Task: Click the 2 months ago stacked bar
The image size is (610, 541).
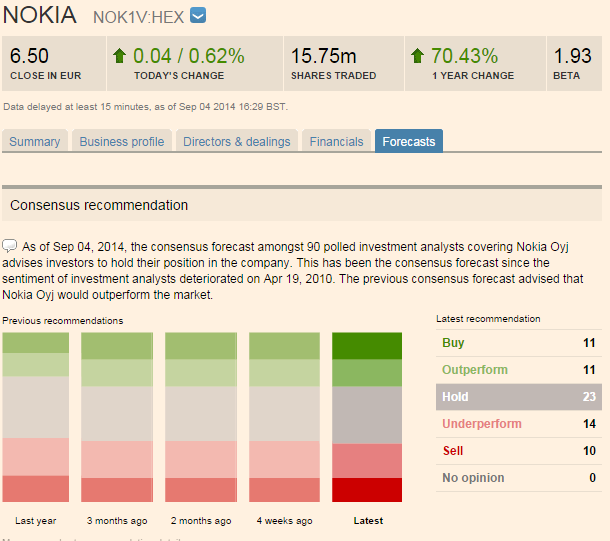Action: pyautogui.click(x=201, y=417)
